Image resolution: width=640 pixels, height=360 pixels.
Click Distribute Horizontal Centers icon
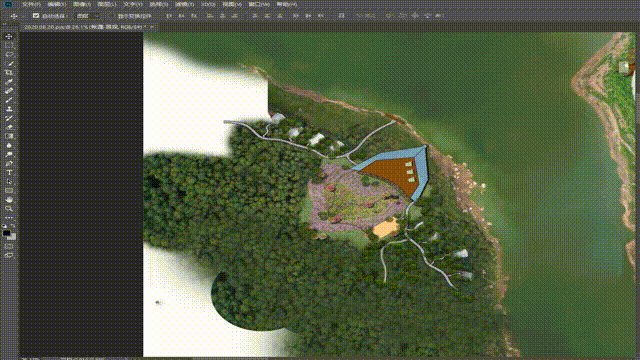pyautogui.click(x=308, y=16)
